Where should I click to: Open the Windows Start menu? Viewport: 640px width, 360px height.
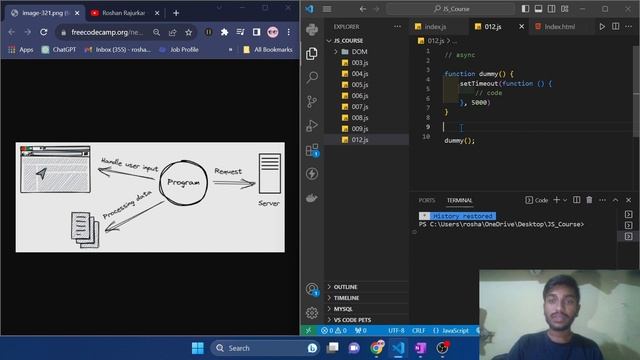(198, 348)
